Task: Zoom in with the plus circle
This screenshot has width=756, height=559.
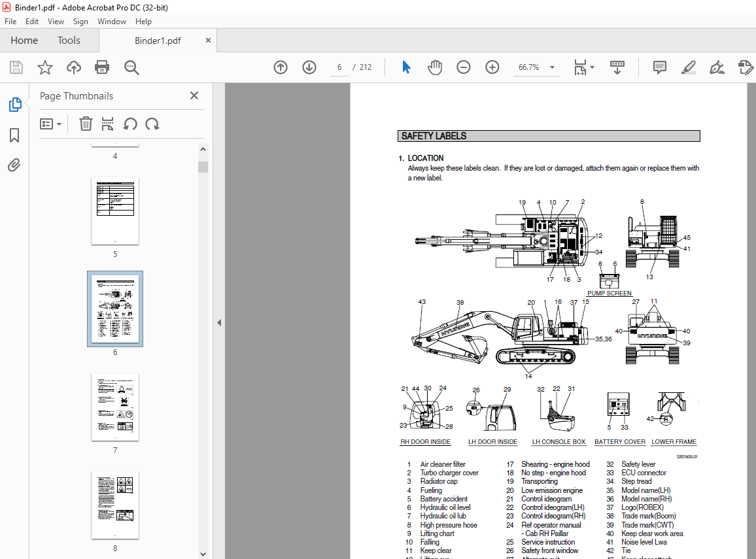Action: coord(492,67)
